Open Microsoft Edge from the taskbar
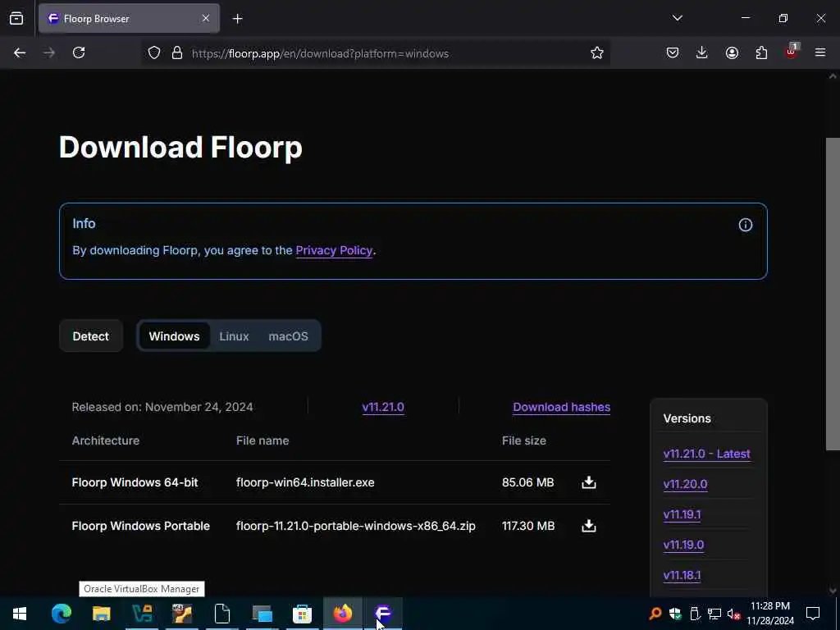The height and width of the screenshot is (630, 840). [x=61, y=614]
